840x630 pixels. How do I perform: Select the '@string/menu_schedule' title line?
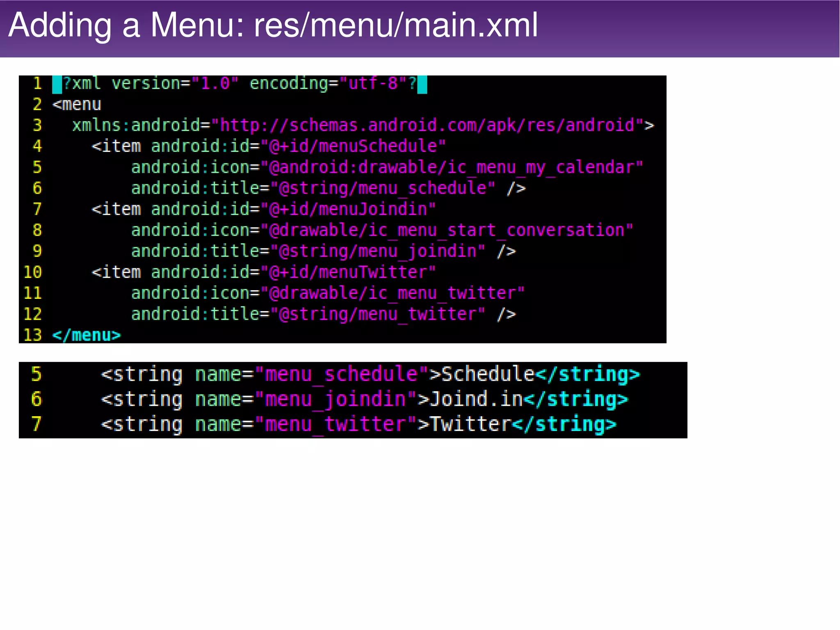(328, 188)
